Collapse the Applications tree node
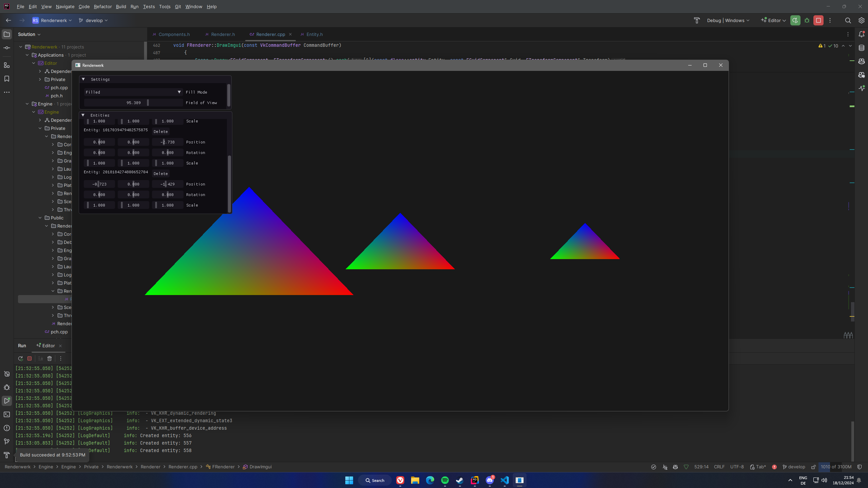This screenshot has width=868, height=488. [x=27, y=55]
